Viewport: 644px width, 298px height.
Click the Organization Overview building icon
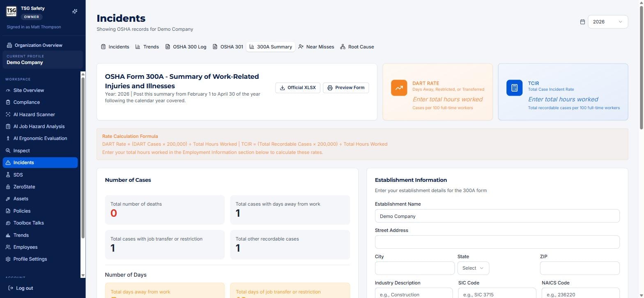click(9, 45)
